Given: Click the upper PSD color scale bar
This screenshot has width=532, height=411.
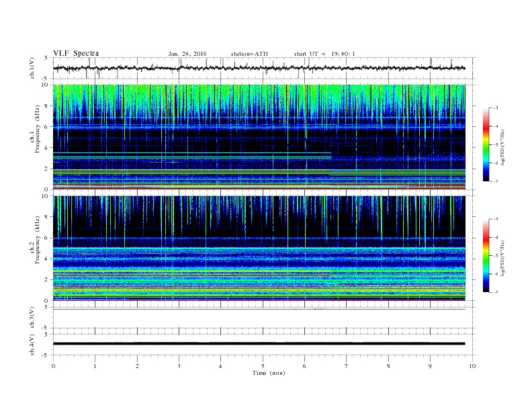Looking at the screenshot, I should (486, 144).
